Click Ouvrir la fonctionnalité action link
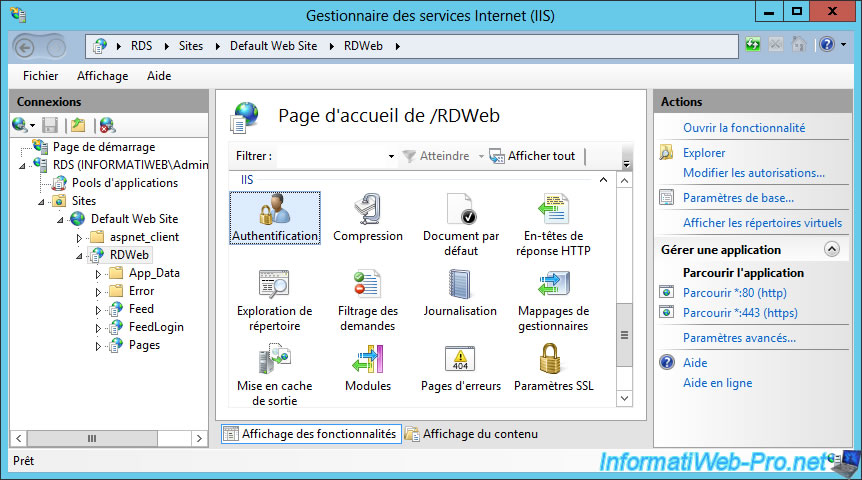 point(744,128)
